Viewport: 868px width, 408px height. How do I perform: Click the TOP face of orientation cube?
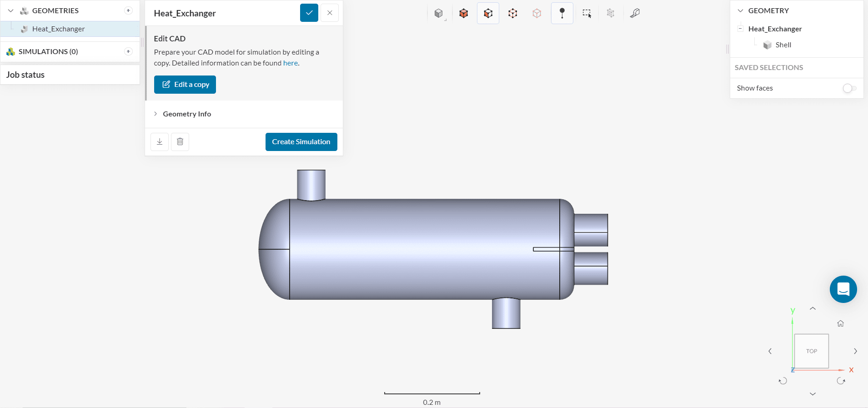(x=811, y=351)
